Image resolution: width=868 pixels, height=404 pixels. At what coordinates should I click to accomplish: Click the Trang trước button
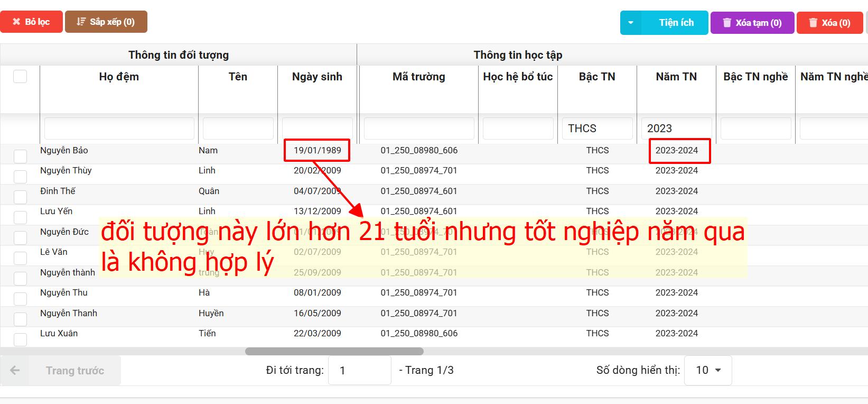[74, 370]
